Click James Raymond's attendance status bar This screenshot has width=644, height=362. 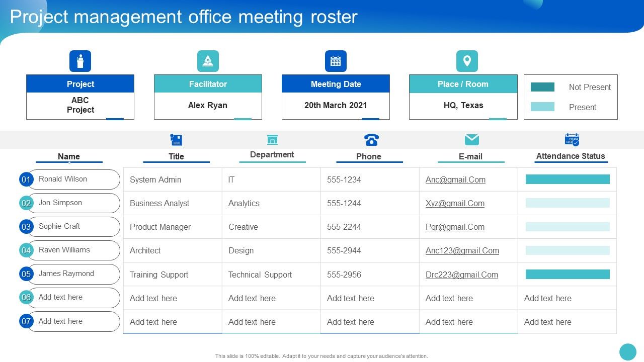click(568, 274)
